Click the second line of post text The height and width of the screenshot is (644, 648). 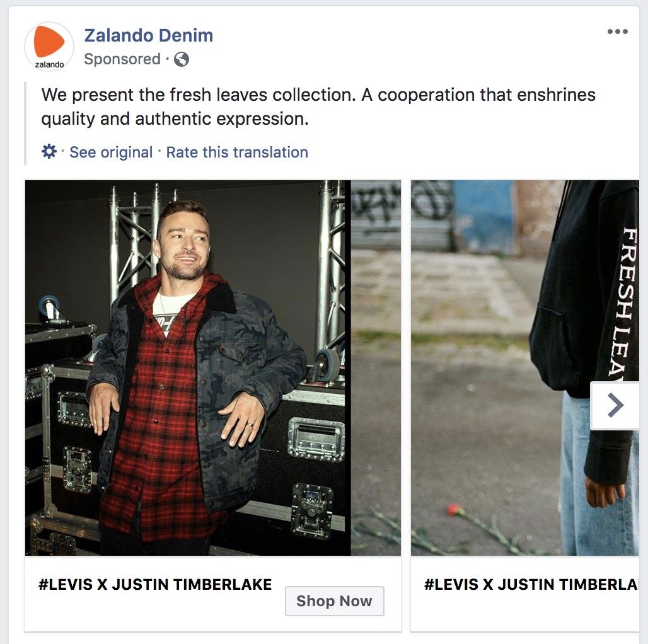click(175, 119)
